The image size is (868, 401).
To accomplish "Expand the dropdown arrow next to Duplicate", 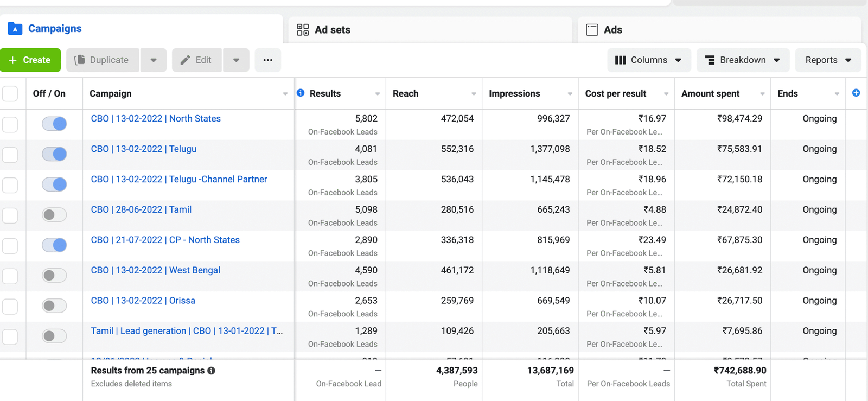I will [x=154, y=60].
